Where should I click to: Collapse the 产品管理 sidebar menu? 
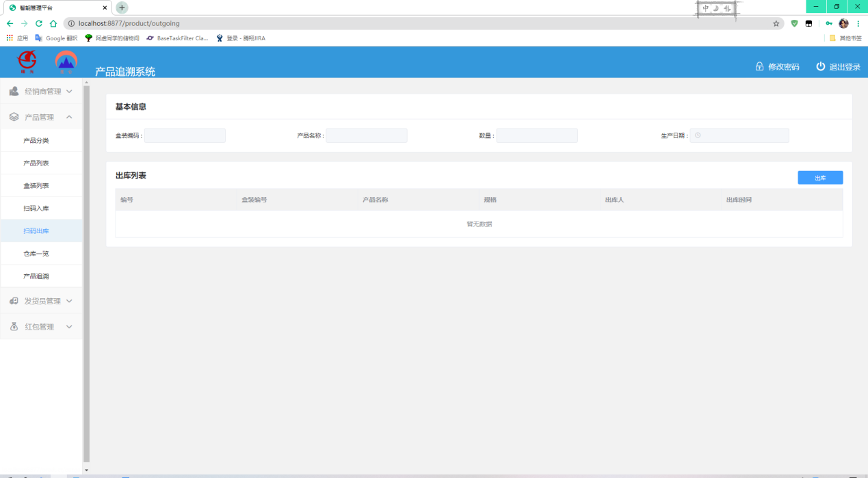click(41, 117)
